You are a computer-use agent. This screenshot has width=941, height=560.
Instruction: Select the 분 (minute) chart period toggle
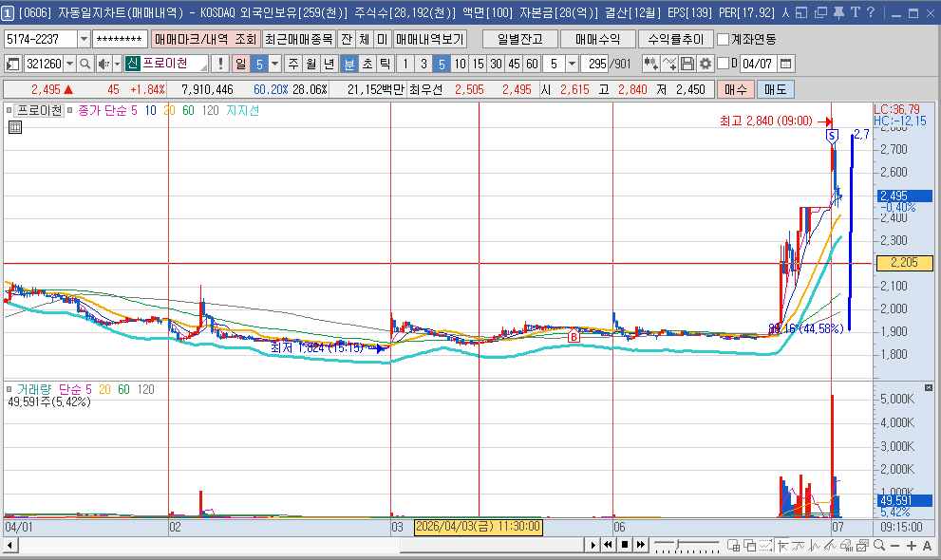click(x=348, y=64)
